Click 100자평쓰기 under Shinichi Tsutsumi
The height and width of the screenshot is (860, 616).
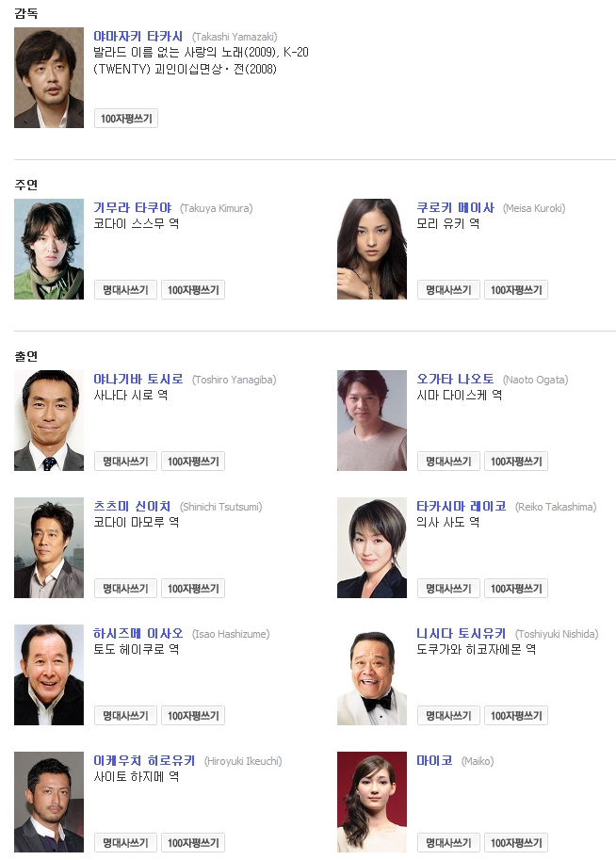click(193, 589)
